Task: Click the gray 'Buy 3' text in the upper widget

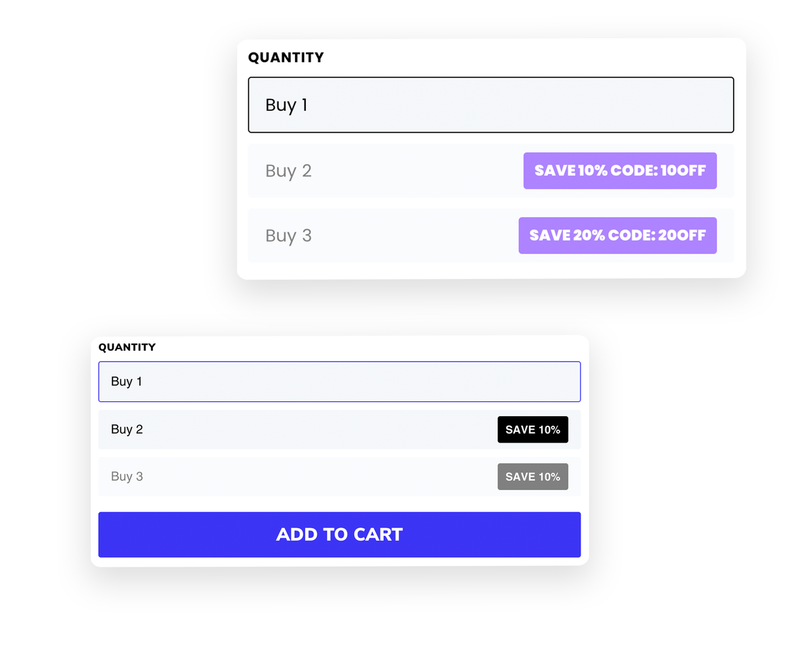Action: click(x=288, y=236)
